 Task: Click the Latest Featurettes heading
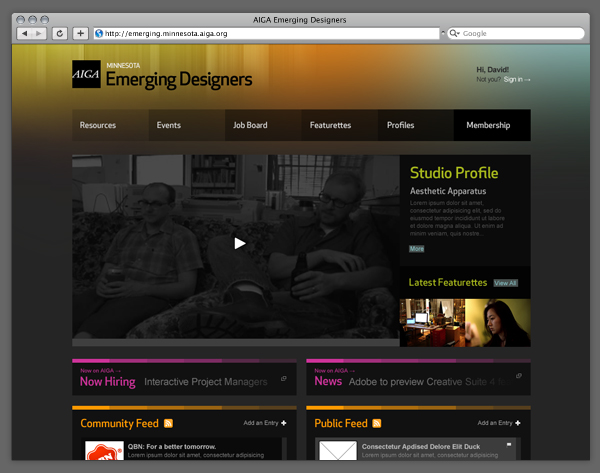(x=448, y=282)
